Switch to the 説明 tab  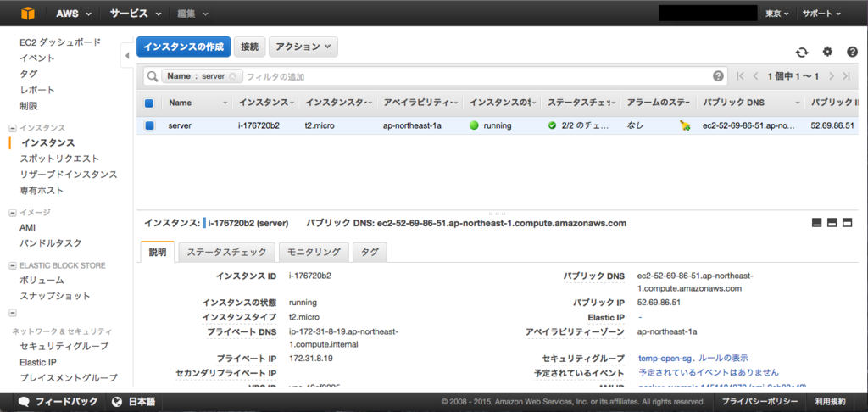[158, 252]
